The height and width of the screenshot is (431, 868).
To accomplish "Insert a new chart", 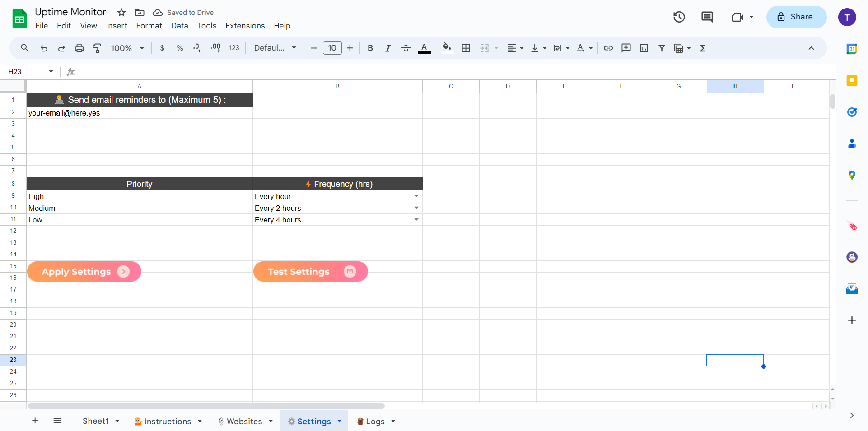I will coord(644,48).
